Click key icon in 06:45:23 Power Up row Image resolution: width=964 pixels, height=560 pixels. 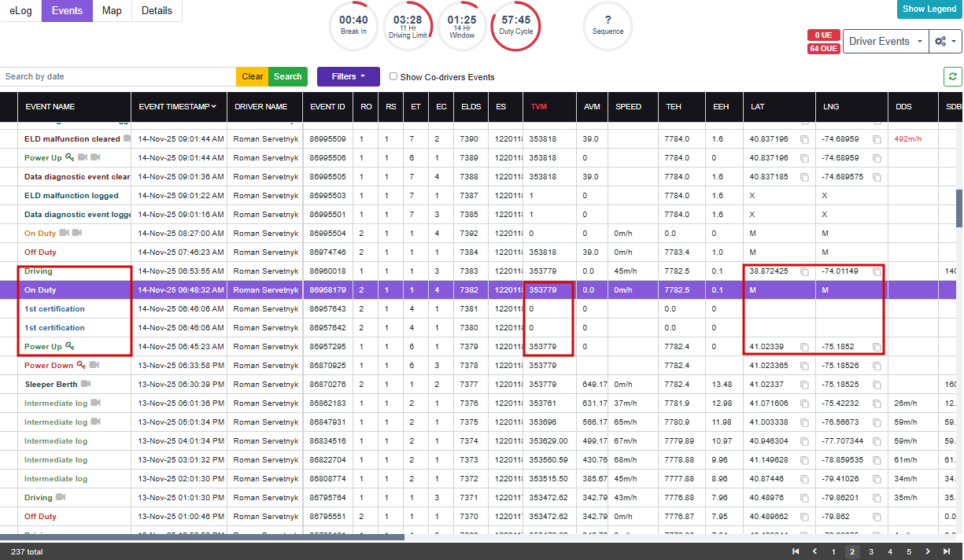click(70, 346)
